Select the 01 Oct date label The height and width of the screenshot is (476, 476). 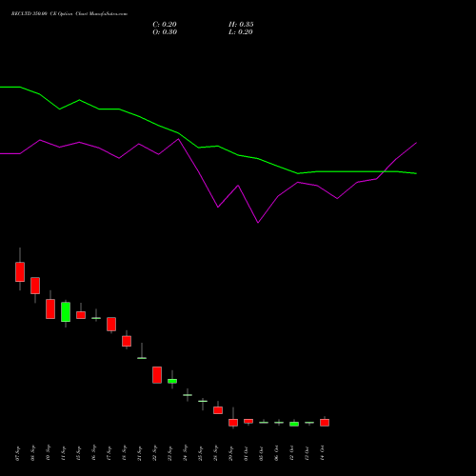coord(247,453)
